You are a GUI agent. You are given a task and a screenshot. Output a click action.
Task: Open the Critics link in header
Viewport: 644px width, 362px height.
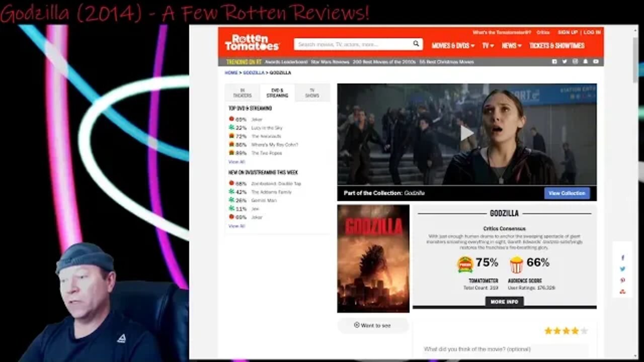[x=543, y=32]
